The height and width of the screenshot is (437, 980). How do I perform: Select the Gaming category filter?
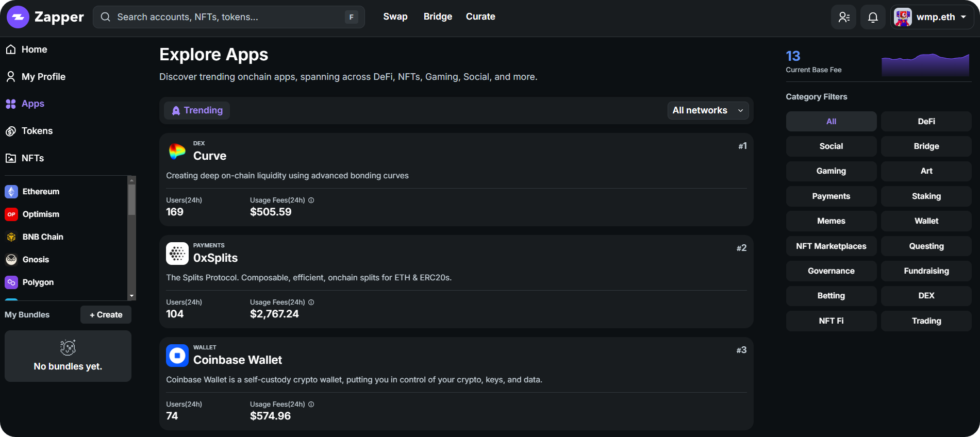(831, 171)
